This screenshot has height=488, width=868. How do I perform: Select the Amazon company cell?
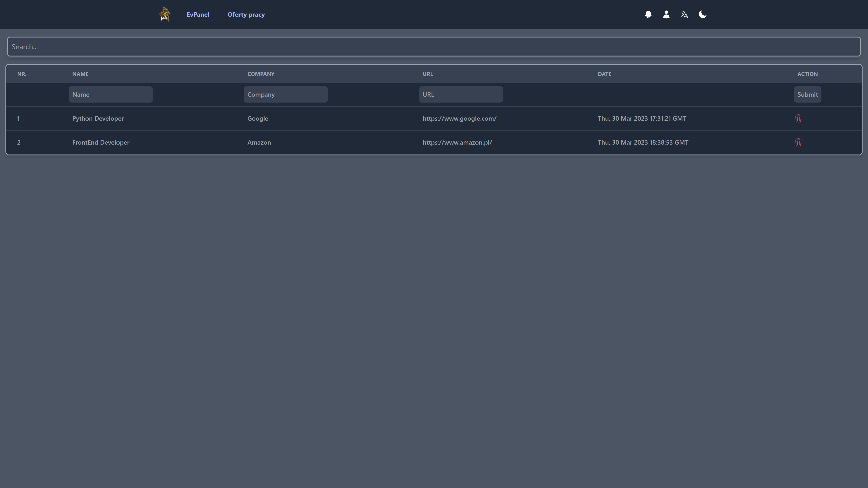tap(259, 143)
